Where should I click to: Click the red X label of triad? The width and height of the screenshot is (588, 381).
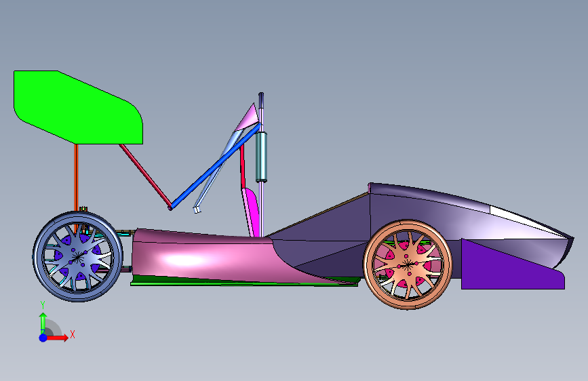pos(73,334)
